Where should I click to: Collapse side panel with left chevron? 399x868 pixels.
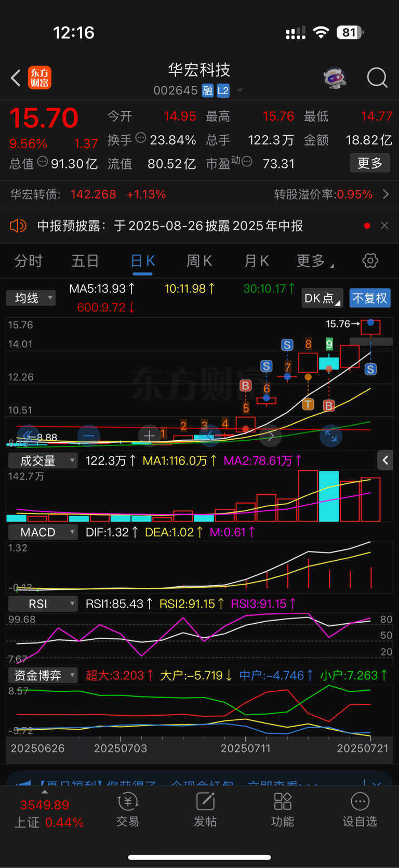point(385,460)
